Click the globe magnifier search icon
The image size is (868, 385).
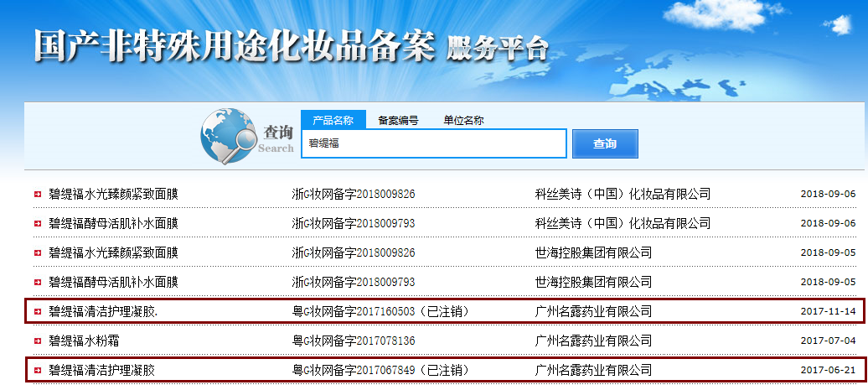coord(229,138)
